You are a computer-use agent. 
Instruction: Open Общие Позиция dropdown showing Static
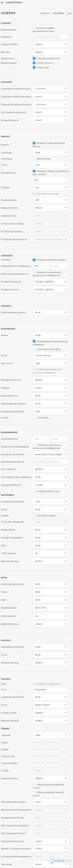tap(51, 735)
